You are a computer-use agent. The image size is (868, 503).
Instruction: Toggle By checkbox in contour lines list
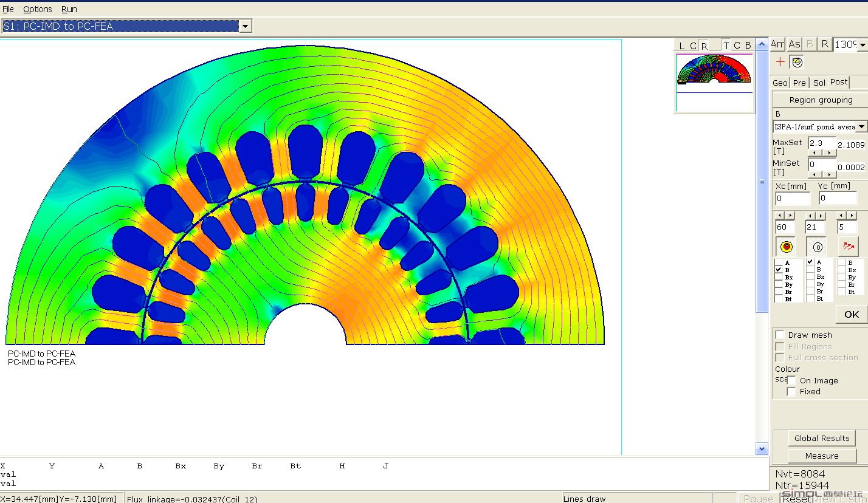[x=810, y=284]
